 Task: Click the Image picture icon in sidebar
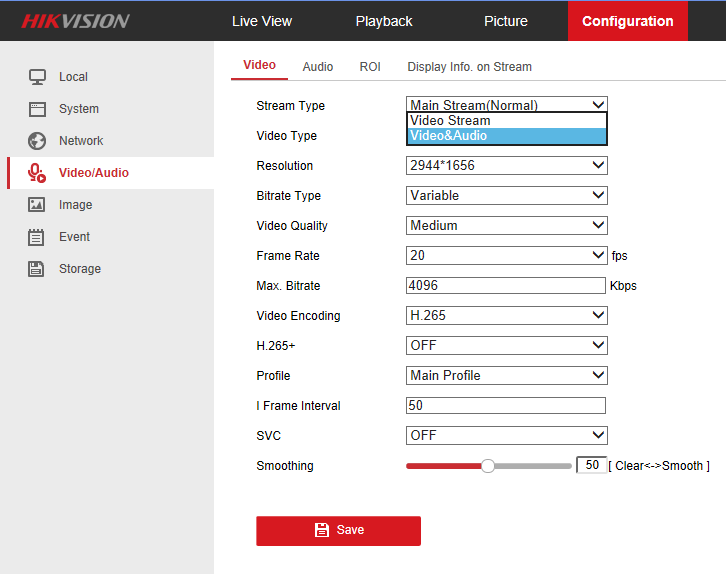pos(37,205)
